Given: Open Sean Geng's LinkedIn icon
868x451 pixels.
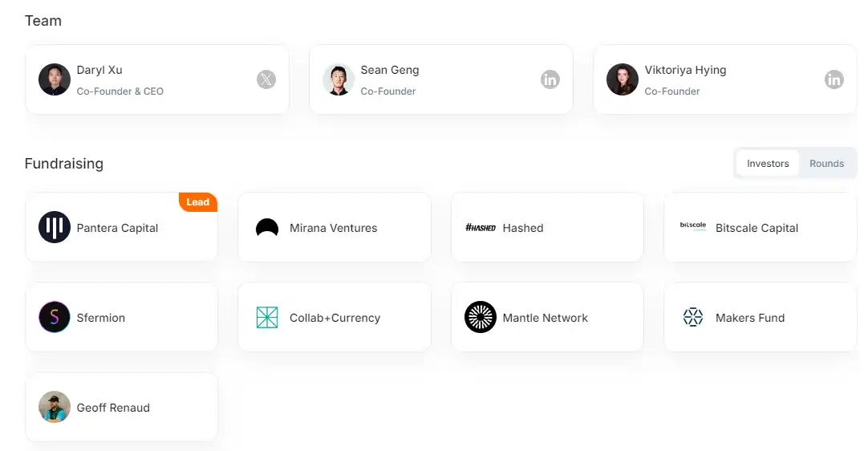Looking at the screenshot, I should tap(550, 79).
